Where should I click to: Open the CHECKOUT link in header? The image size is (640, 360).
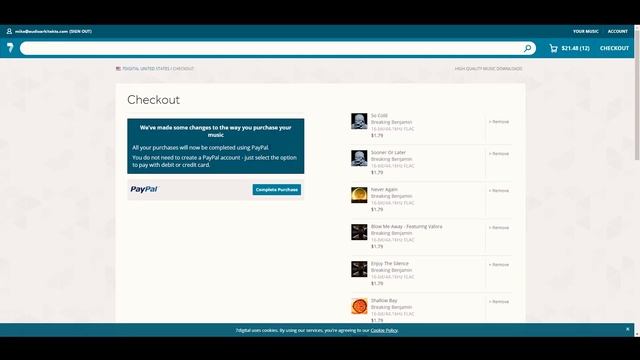point(614,48)
